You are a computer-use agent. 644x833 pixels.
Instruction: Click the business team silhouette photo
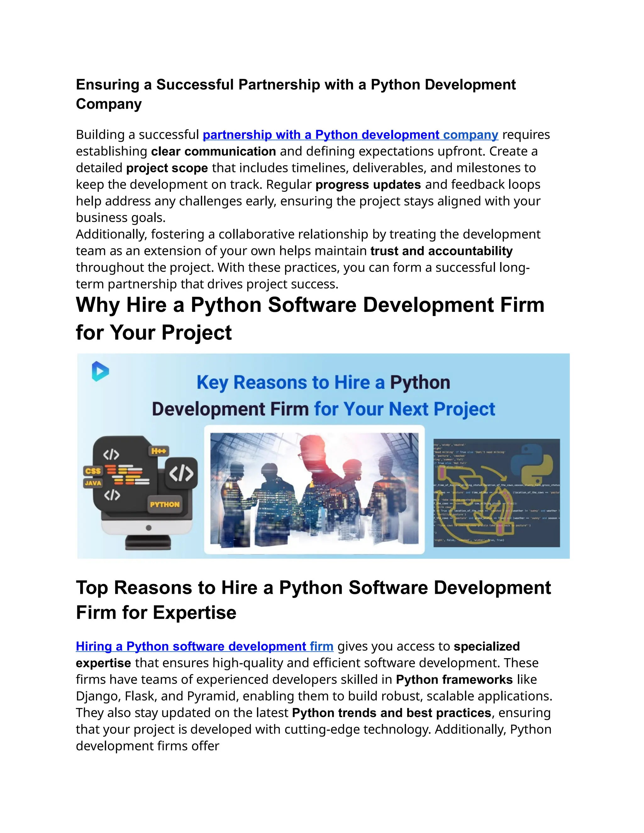coord(314,489)
